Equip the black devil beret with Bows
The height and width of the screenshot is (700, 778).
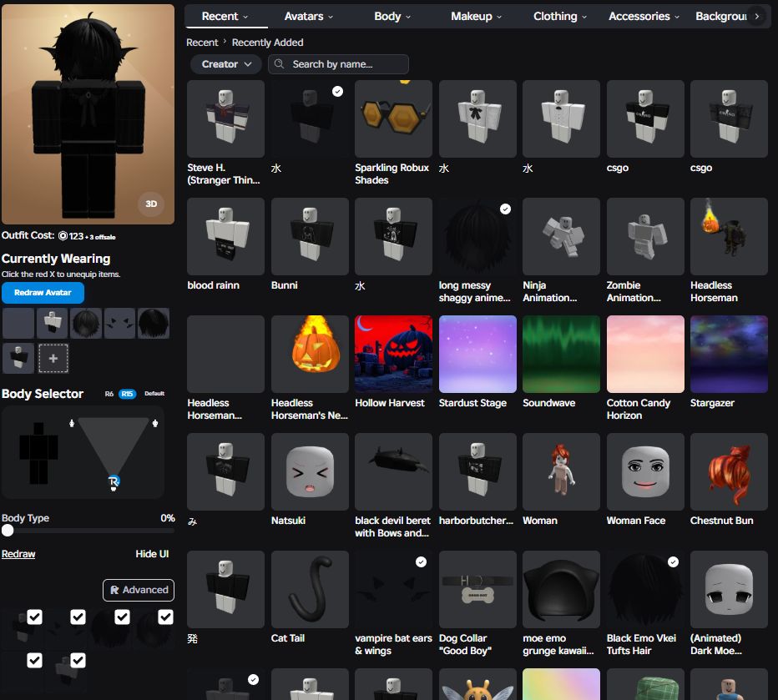pyautogui.click(x=393, y=471)
